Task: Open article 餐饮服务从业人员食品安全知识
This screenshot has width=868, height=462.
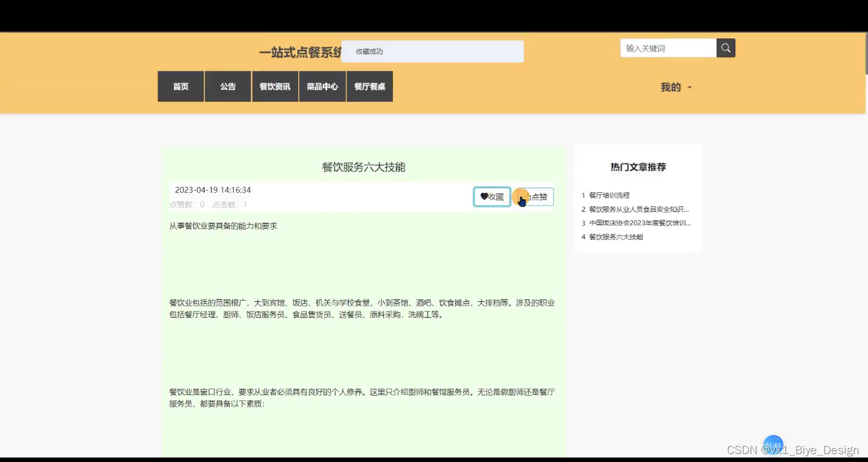Action: (x=639, y=209)
